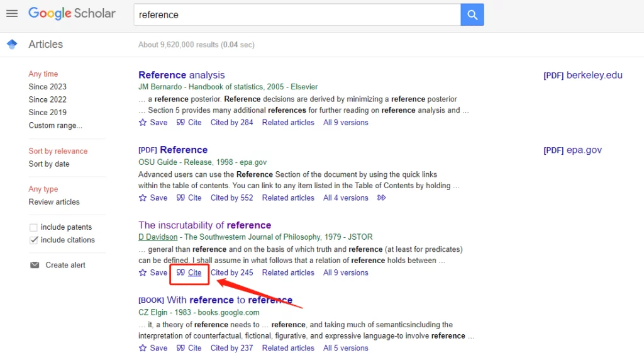Viewport: 644px width, 360px height.
Task: Click the blue search magnifier button
Action: [x=472, y=15]
